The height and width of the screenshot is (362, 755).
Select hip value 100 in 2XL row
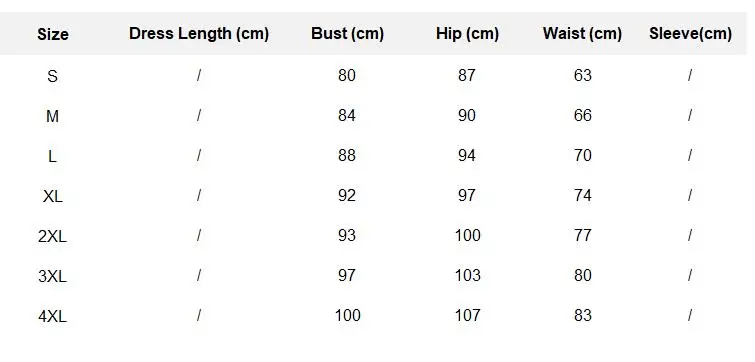(x=468, y=235)
